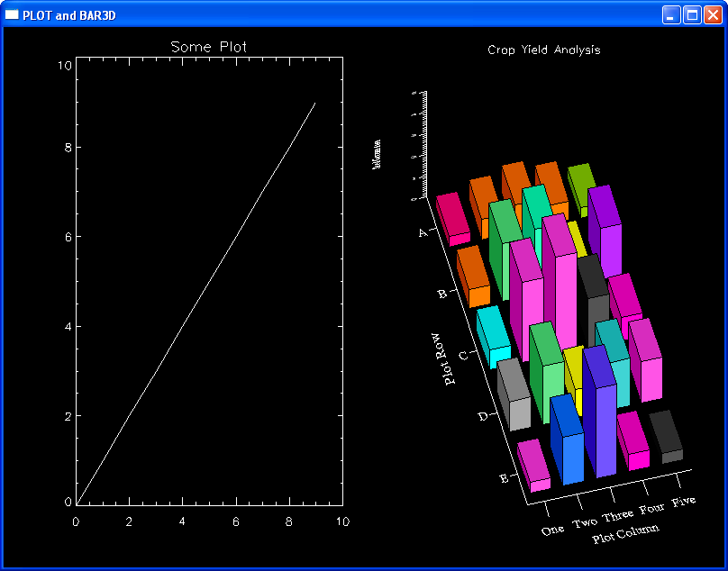
Task: Click the '10' label on the x-axis
Action: (x=341, y=521)
